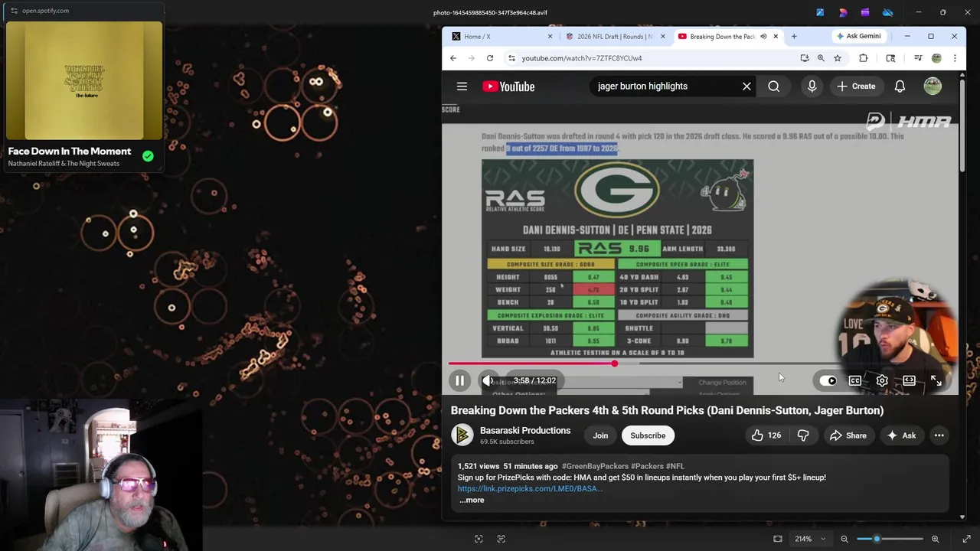The width and height of the screenshot is (980, 551).
Task: Open the YouTube account avatar menu
Action: (x=933, y=86)
